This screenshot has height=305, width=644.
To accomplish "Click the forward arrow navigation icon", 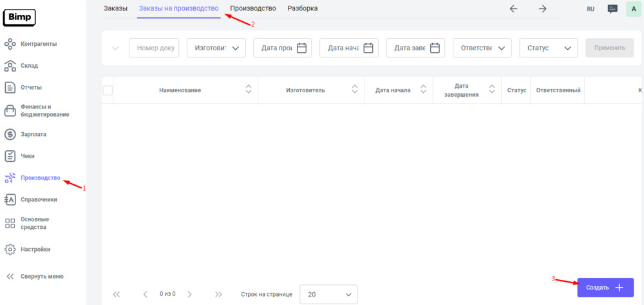I will tap(542, 9).
